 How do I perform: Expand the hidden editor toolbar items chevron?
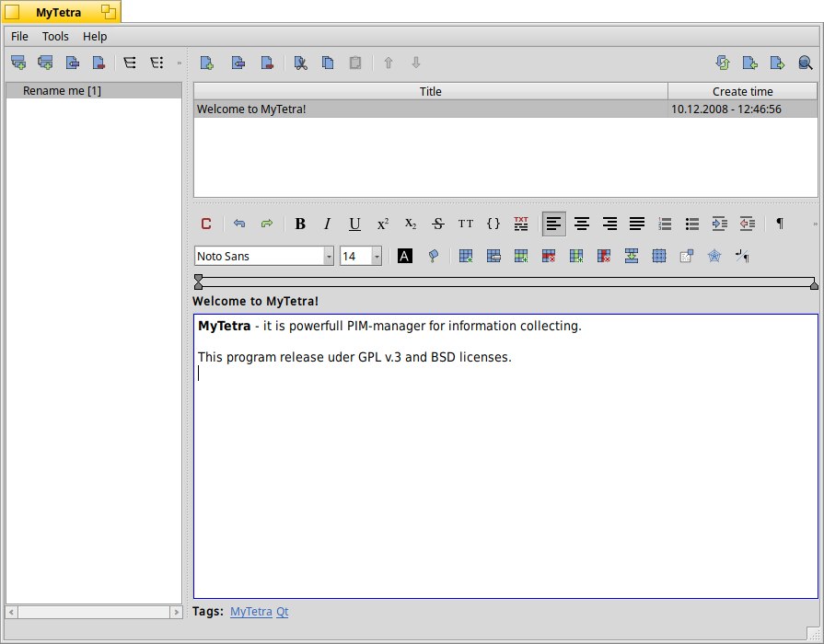[814, 224]
